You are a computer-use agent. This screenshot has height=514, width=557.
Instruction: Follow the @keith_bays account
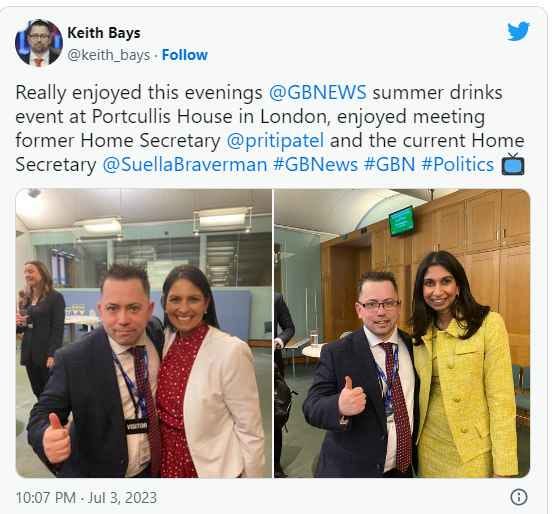pos(185,55)
